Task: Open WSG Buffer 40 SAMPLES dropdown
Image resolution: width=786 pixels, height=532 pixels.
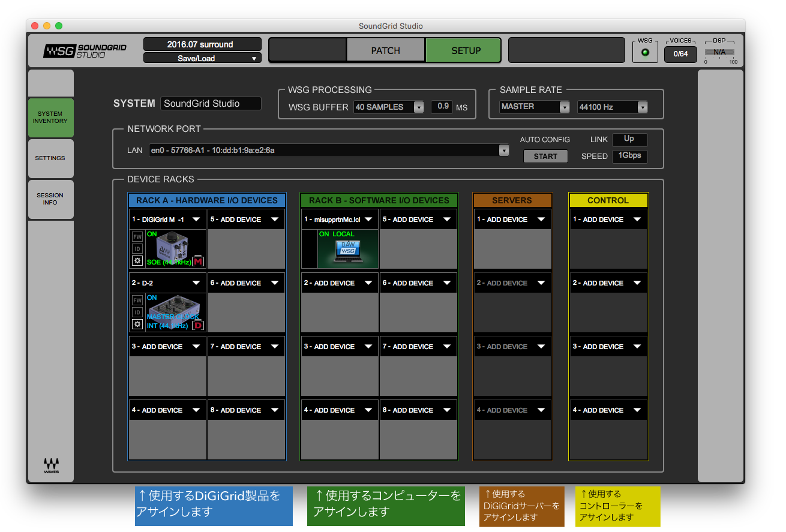Action: (388, 107)
